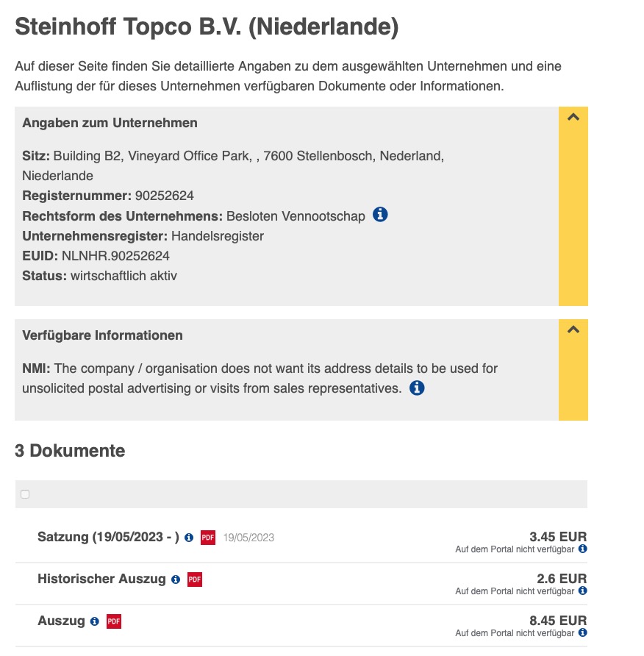Click the PDF icon for Auszug
Viewport: 644px width, 656px height.
point(114,621)
